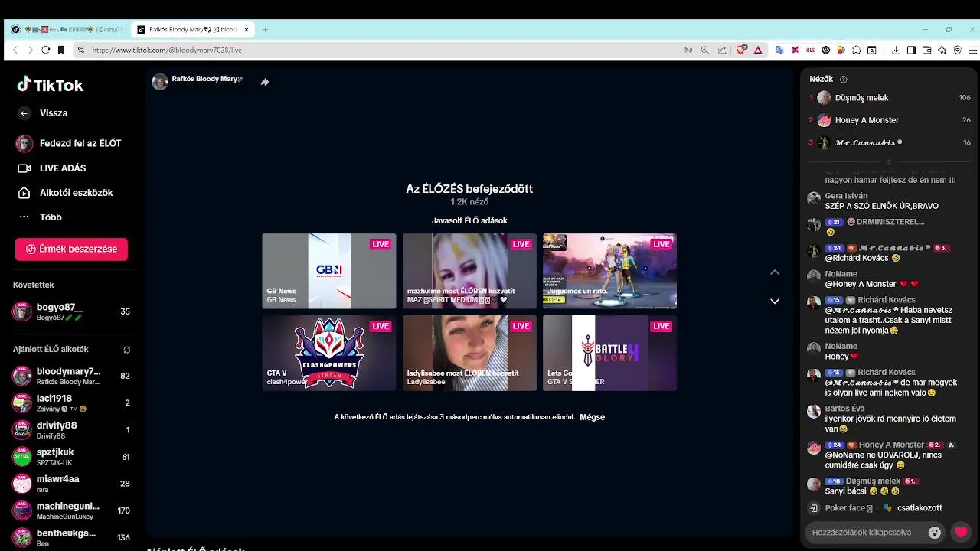980x551 pixels.
Task: Switch to the first TikTok browser tab
Action: [66, 30]
